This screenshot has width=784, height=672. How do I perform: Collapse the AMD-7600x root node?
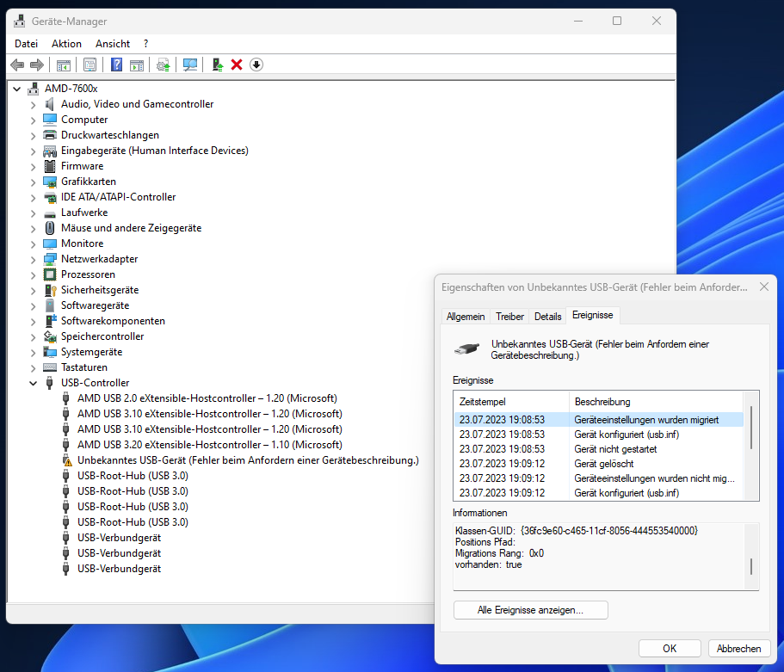(x=17, y=89)
